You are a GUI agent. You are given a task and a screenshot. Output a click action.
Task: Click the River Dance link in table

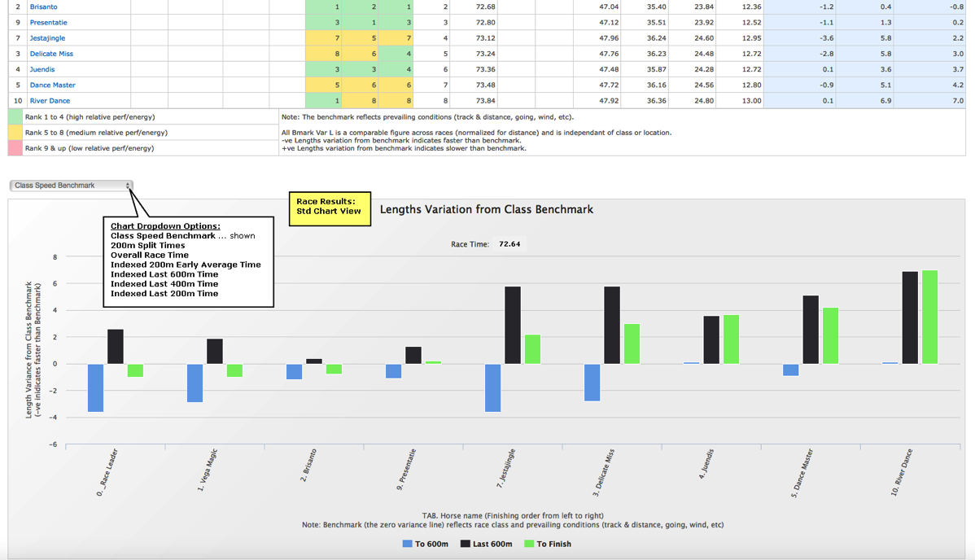coord(50,101)
